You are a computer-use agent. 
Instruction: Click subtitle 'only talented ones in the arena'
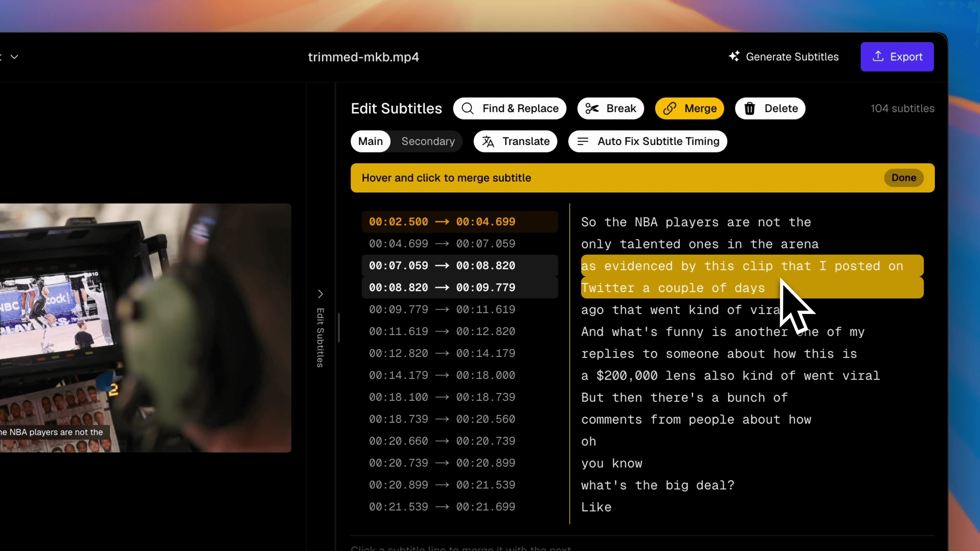click(x=700, y=244)
